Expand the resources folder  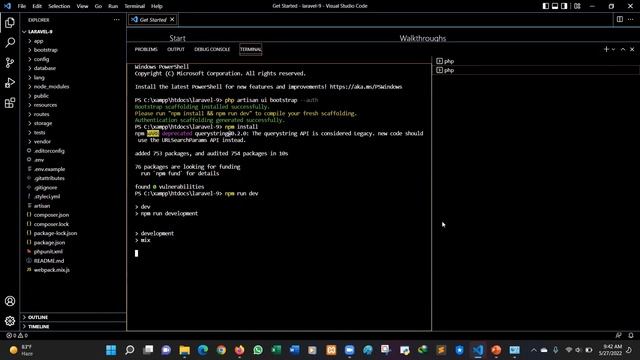tap(45, 105)
